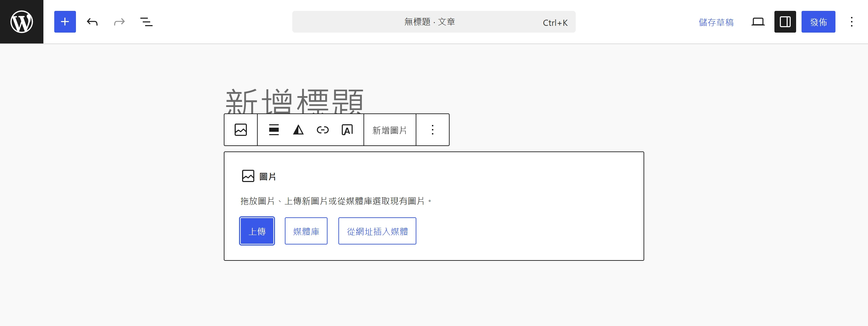Click the 上傳 upload button
Viewport: 868px width, 326px height.
pyautogui.click(x=257, y=231)
